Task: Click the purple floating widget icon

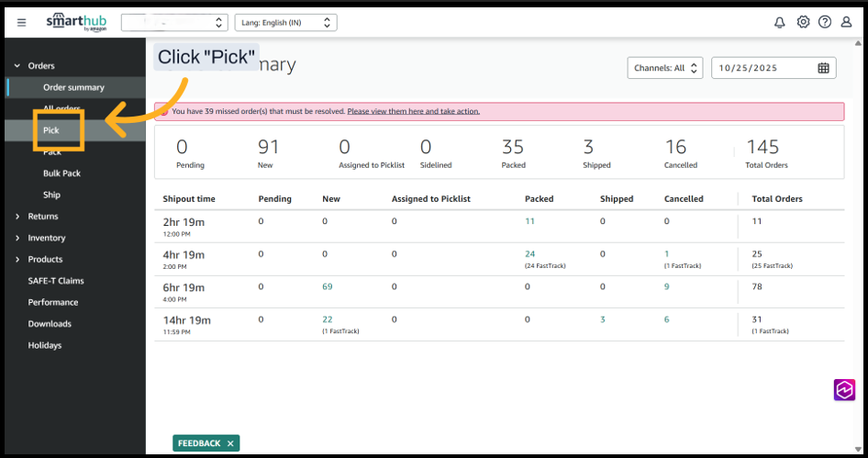Action: click(844, 390)
